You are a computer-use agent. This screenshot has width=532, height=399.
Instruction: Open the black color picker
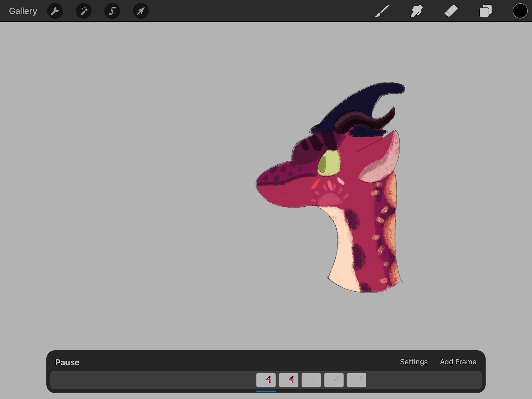point(520,11)
